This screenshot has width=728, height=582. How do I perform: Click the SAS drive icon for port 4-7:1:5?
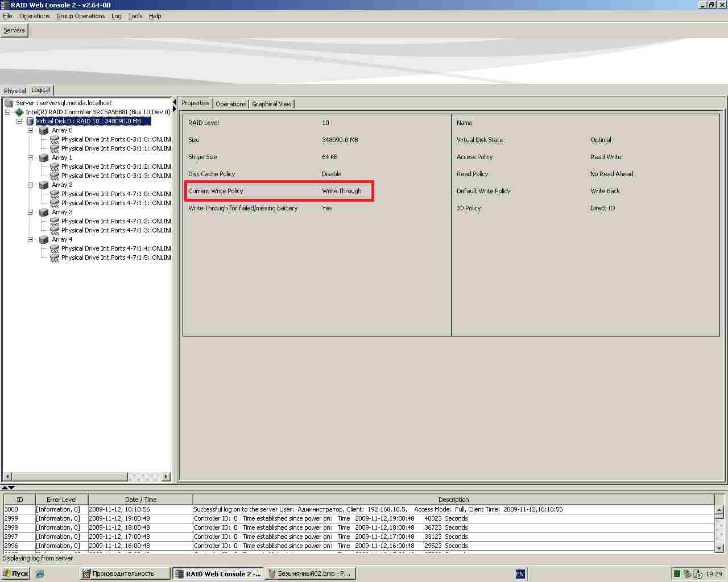[55, 257]
